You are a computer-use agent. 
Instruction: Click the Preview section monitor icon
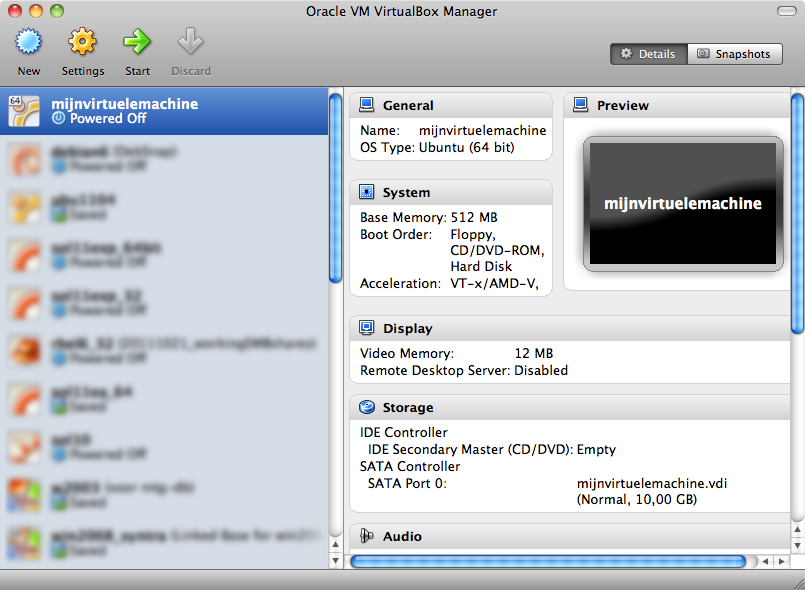[581, 105]
